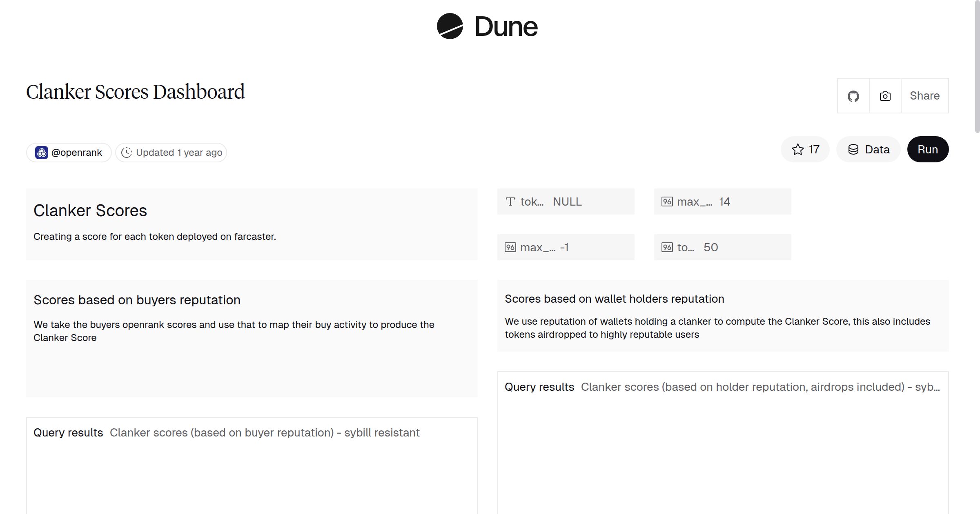The image size is (980, 514).
Task: Click the @openrank avatar icon
Action: point(42,152)
